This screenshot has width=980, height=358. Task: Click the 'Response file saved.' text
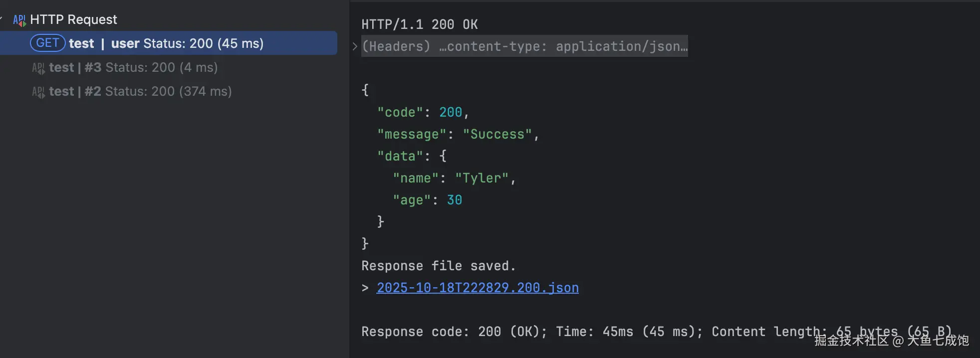click(x=438, y=266)
